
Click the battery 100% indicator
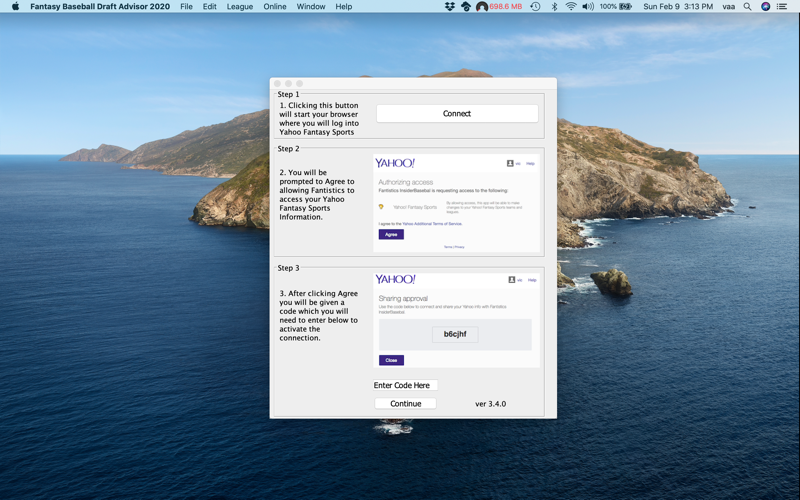pos(616,7)
